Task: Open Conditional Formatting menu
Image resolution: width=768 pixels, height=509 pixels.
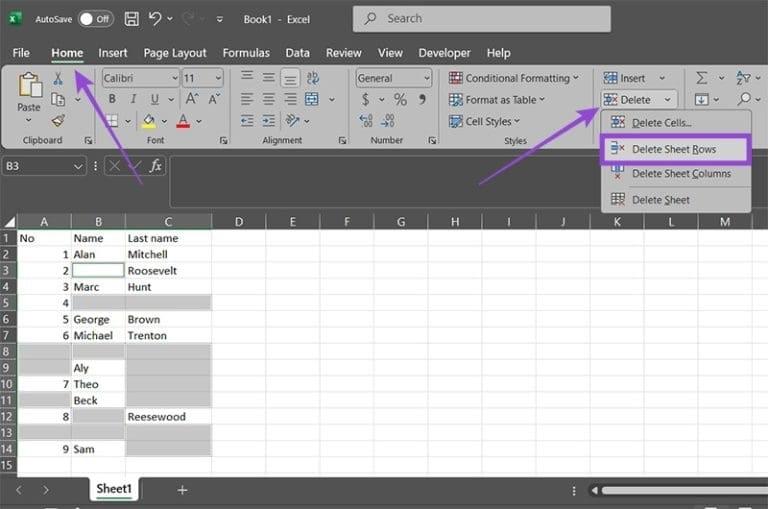Action: click(514, 78)
